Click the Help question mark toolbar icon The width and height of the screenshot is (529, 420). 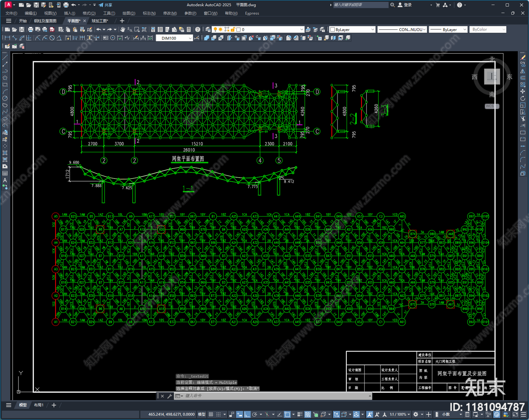point(198,29)
